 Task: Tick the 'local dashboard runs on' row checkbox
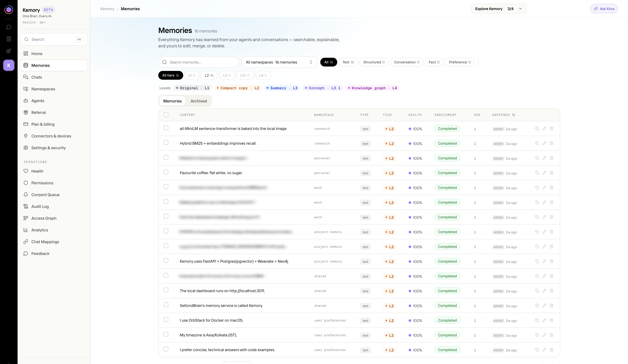click(x=166, y=290)
